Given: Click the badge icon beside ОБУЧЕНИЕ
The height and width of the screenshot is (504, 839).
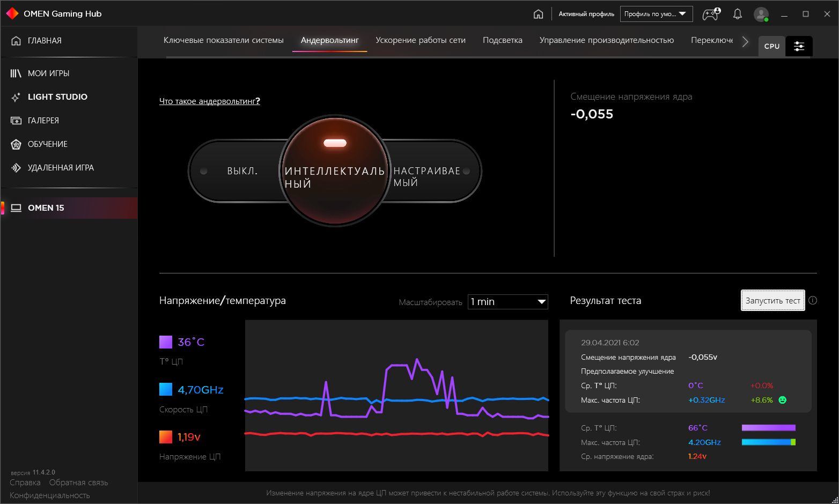Looking at the screenshot, I should (16, 144).
